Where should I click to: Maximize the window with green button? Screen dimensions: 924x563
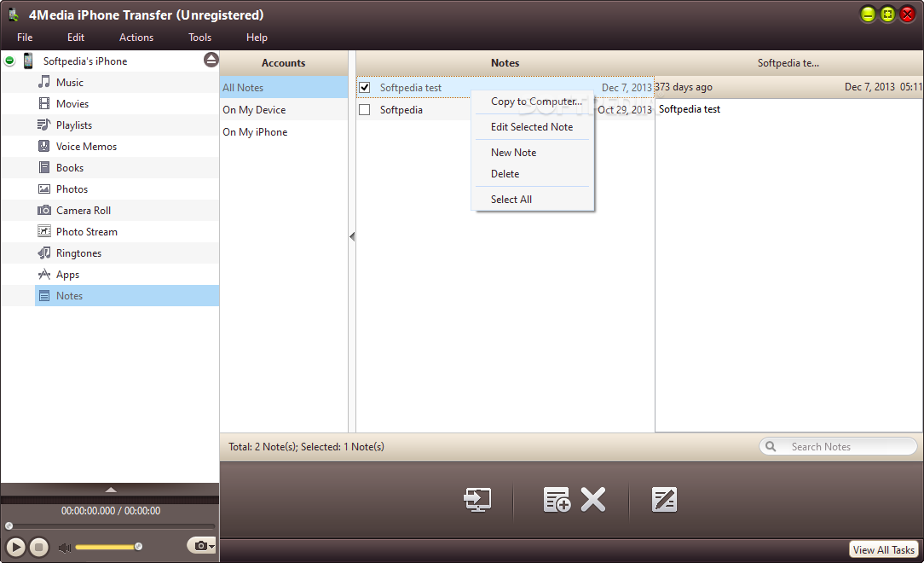(887, 15)
